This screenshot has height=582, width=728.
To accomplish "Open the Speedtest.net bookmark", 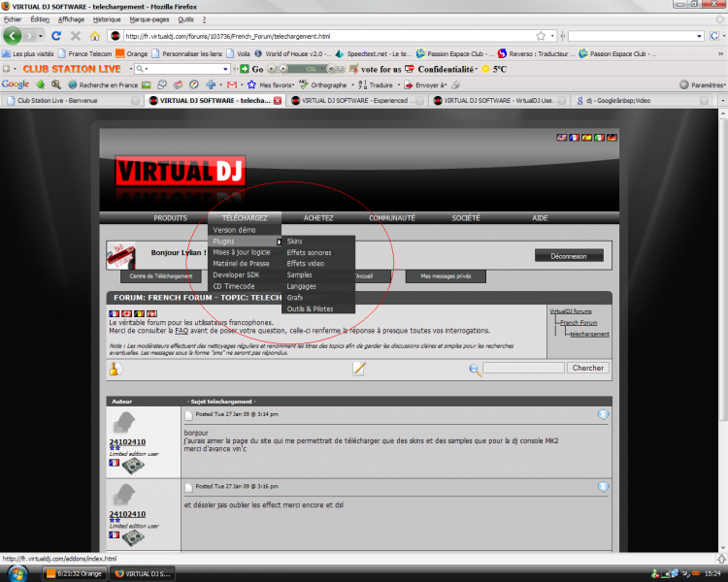I will click(x=374, y=54).
